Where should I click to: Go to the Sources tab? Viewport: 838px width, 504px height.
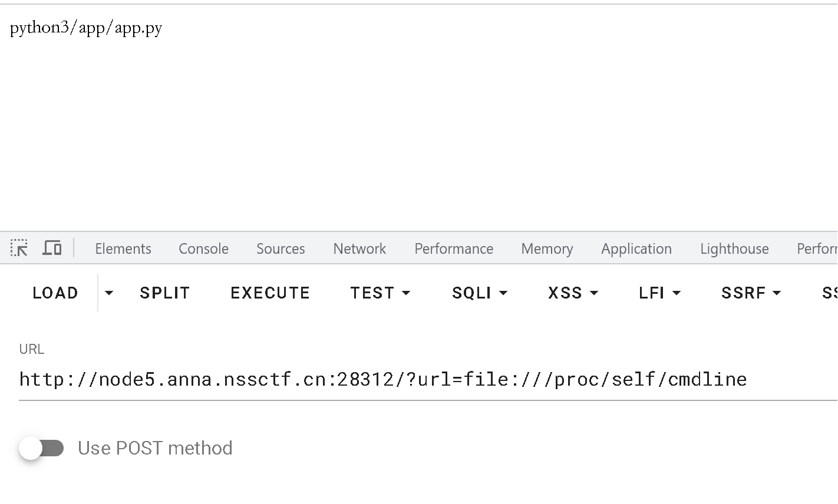[281, 248]
